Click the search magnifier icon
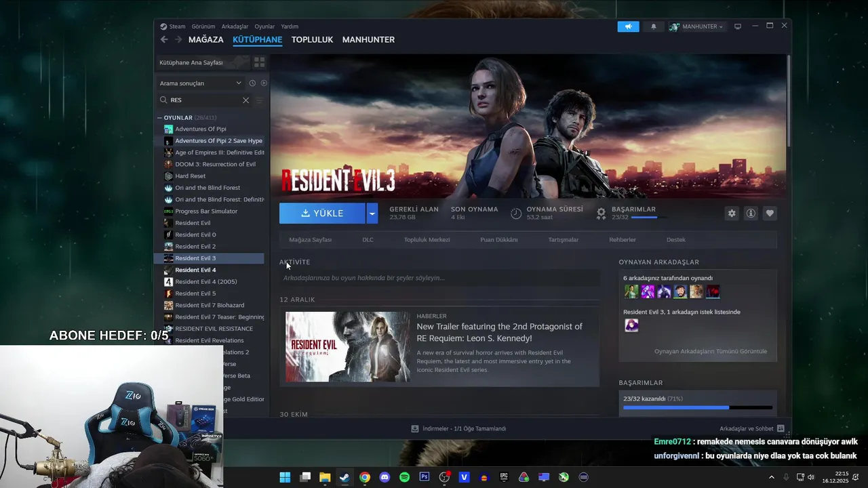This screenshot has height=488, width=868. pyautogui.click(x=163, y=100)
